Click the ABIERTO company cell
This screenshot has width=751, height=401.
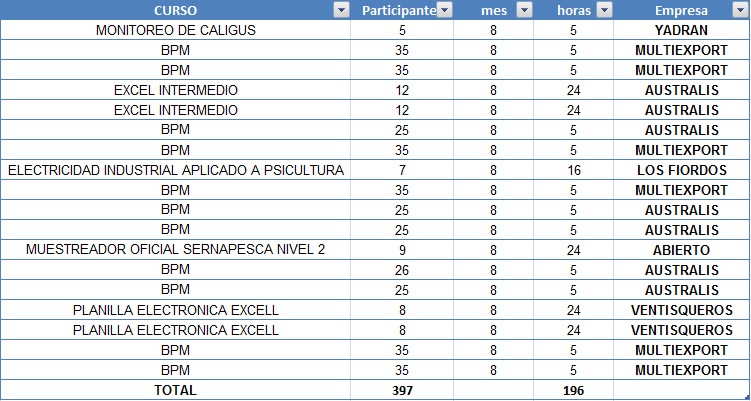(x=682, y=250)
